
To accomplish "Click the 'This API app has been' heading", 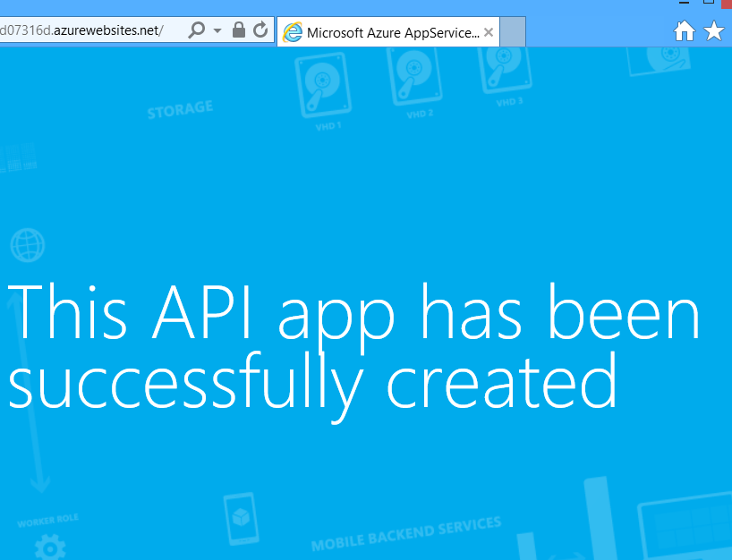I will point(353,310).
